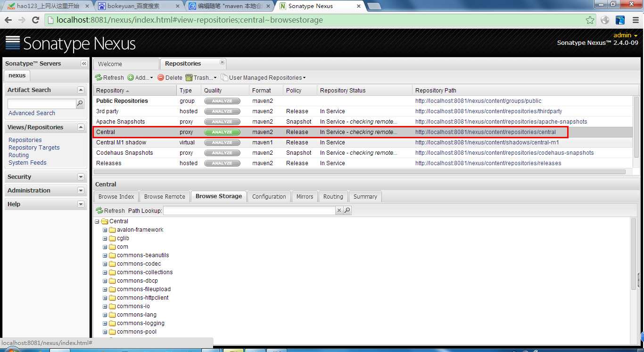Click the artifact search magnifier icon
This screenshot has width=644, height=352.
coord(80,104)
